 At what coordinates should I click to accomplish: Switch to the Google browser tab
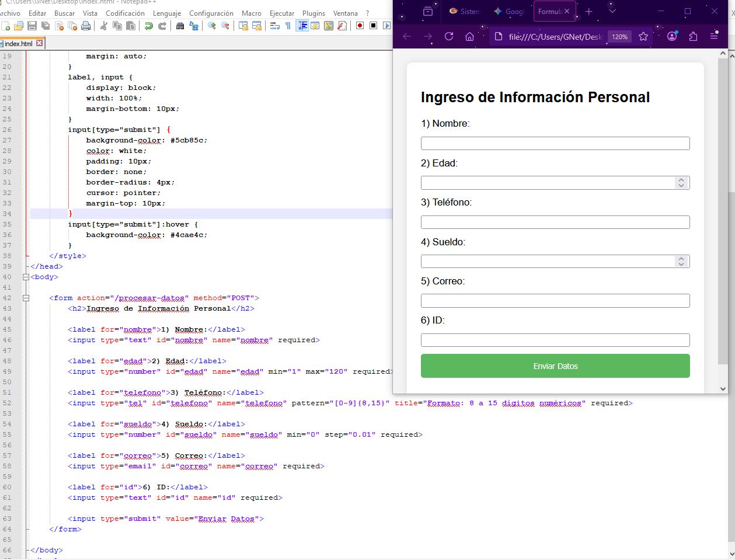point(509,11)
